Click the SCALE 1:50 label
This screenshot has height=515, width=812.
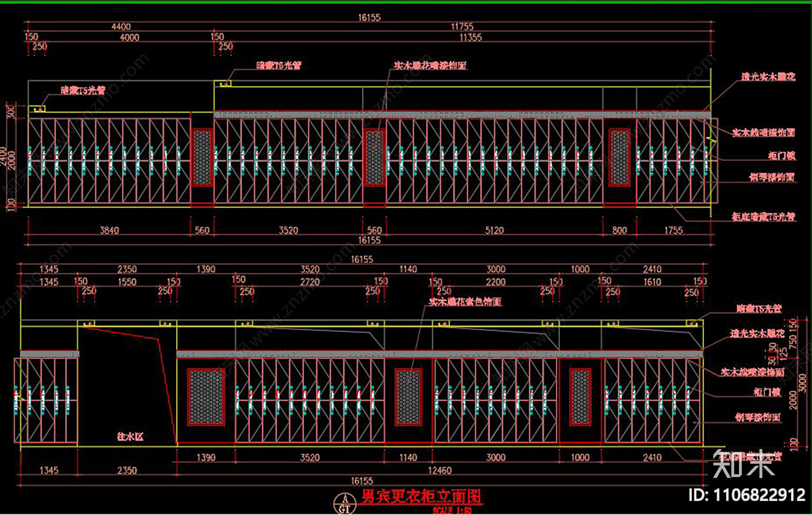point(452,510)
